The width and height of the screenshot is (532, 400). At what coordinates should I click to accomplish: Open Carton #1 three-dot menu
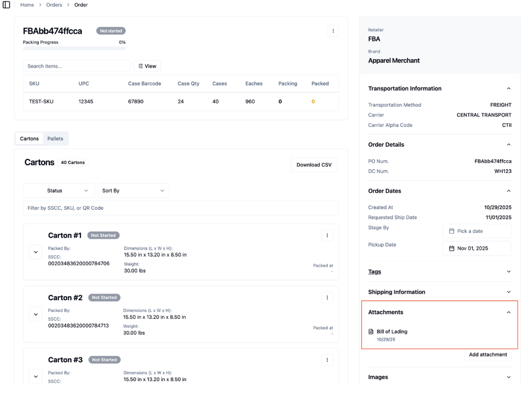point(327,235)
